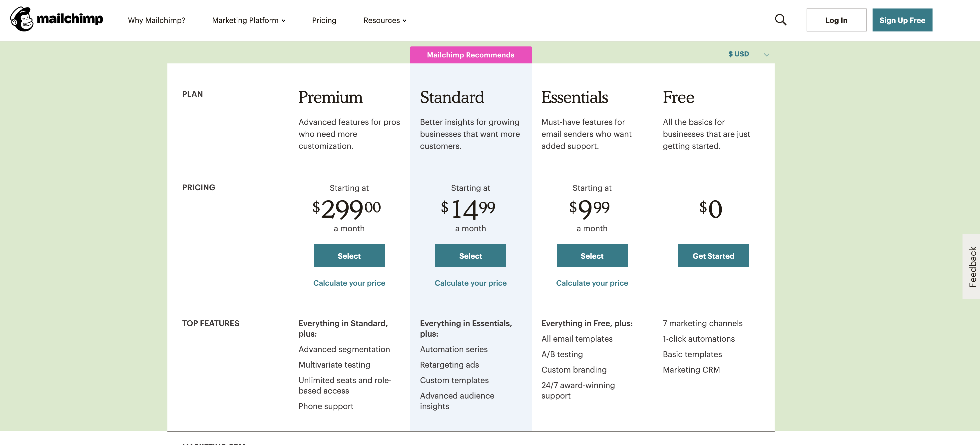Screen dimensions: 980x445
Task: Open the Why Mailchimp? menu item
Action: (156, 20)
